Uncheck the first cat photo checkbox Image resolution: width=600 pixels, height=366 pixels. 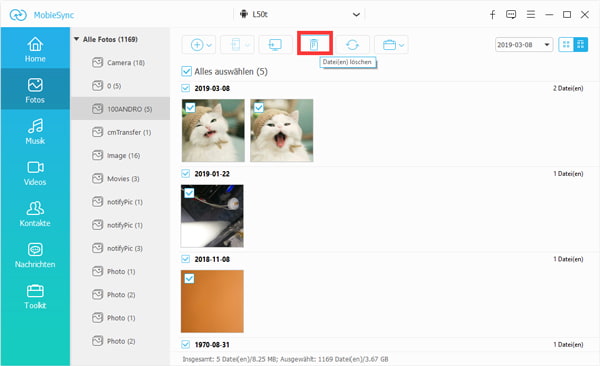tap(190, 108)
